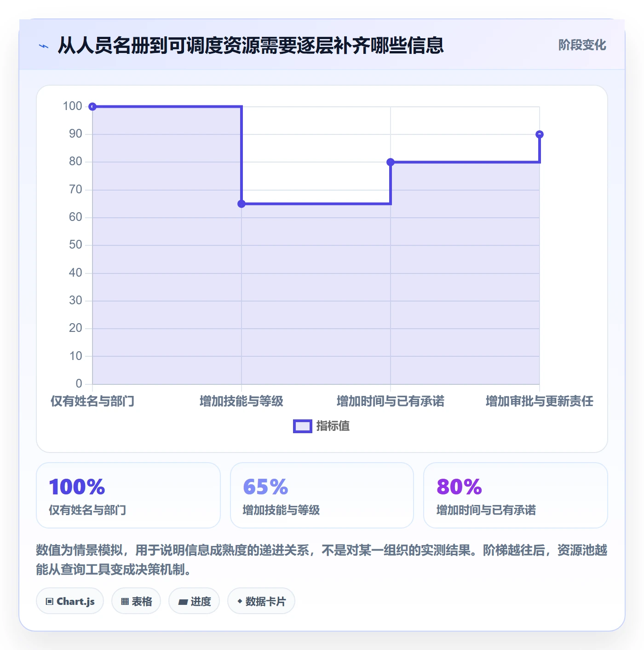
Task: Click x-axis label 增加时间与已有承诺
Action: click(391, 401)
